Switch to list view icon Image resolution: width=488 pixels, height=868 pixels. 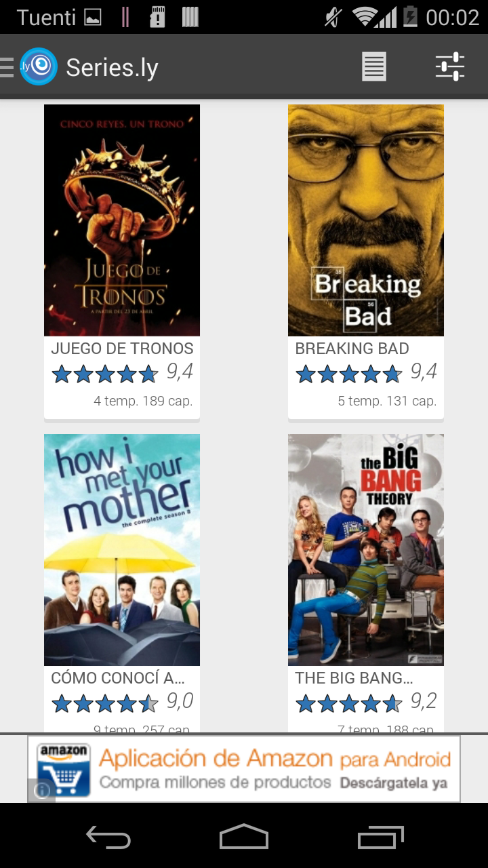(374, 66)
